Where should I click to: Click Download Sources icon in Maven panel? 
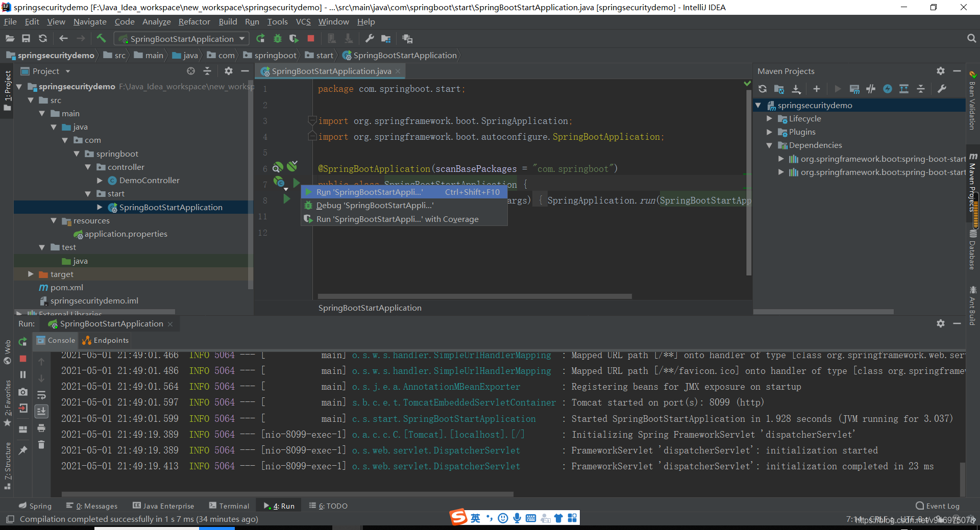click(x=796, y=89)
